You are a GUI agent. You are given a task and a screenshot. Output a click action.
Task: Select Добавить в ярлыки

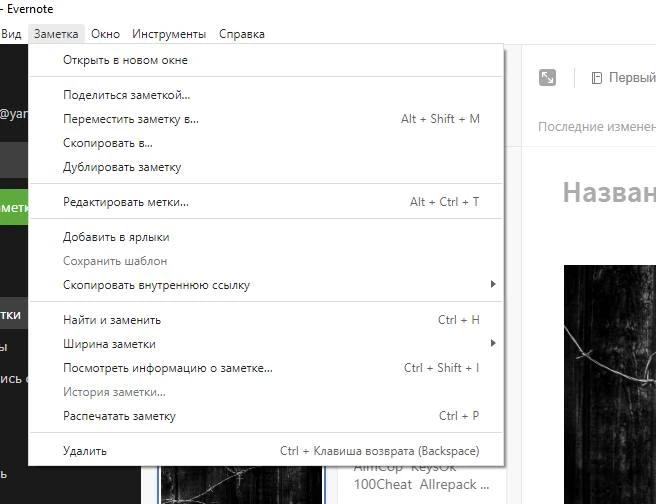pyautogui.click(x=266, y=237)
